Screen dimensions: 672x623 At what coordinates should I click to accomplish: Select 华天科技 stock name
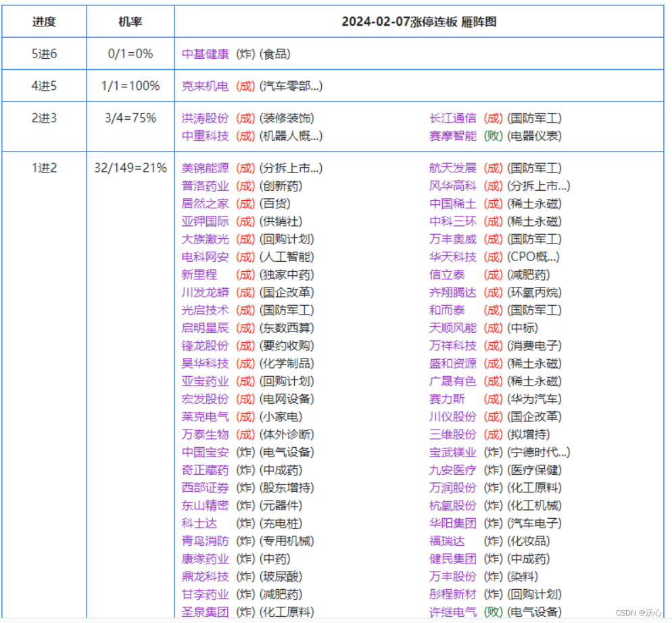[x=453, y=257]
